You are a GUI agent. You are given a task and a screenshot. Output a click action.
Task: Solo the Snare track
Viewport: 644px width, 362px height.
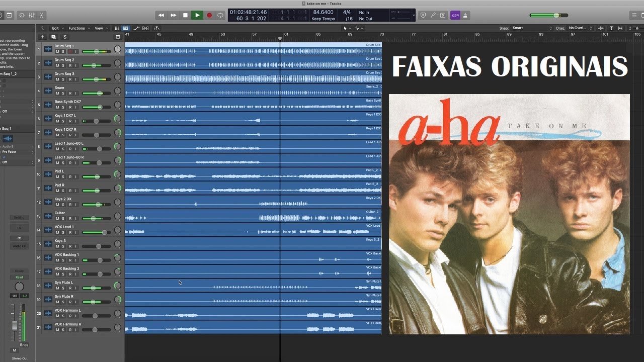[x=63, y=93]
